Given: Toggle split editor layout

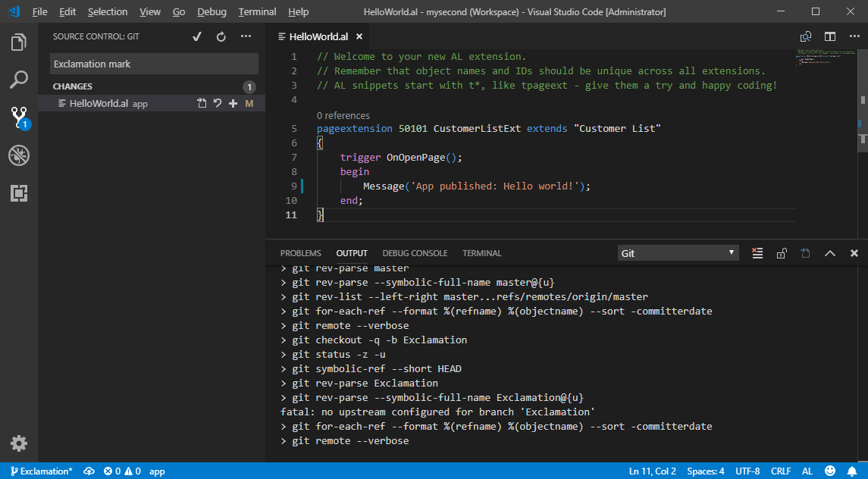Looking at the screenshot, I should click(830, 36).
